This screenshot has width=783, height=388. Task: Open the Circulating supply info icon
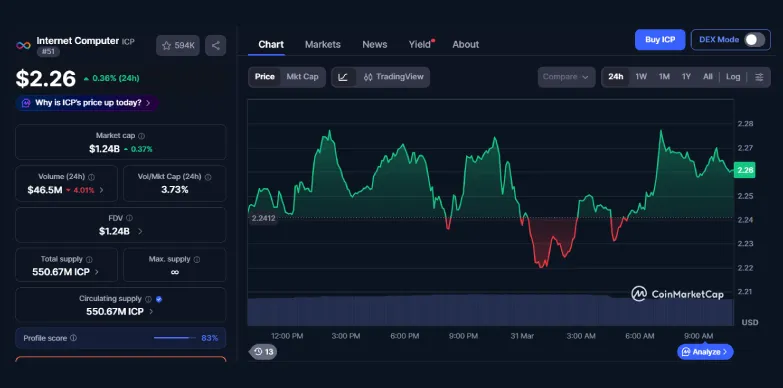point(148,299)
